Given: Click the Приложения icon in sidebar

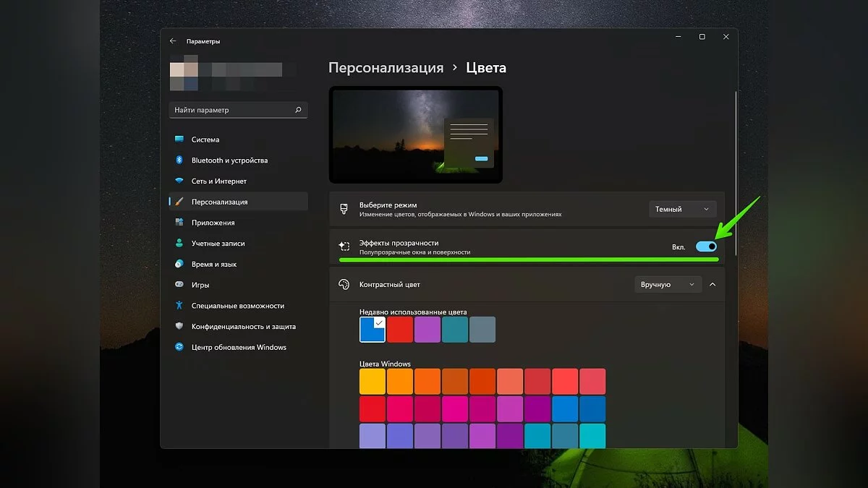Looking at the screenshot, I should [179, 223].
